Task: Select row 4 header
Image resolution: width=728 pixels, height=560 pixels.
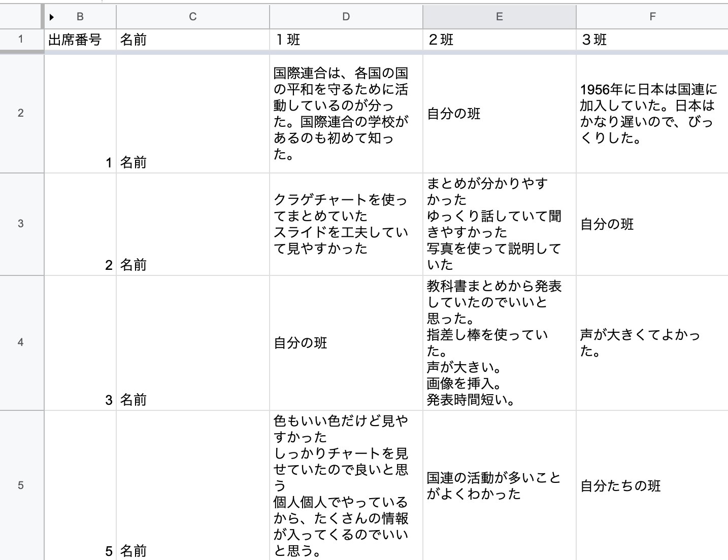Action: click(x=21, y=342)
